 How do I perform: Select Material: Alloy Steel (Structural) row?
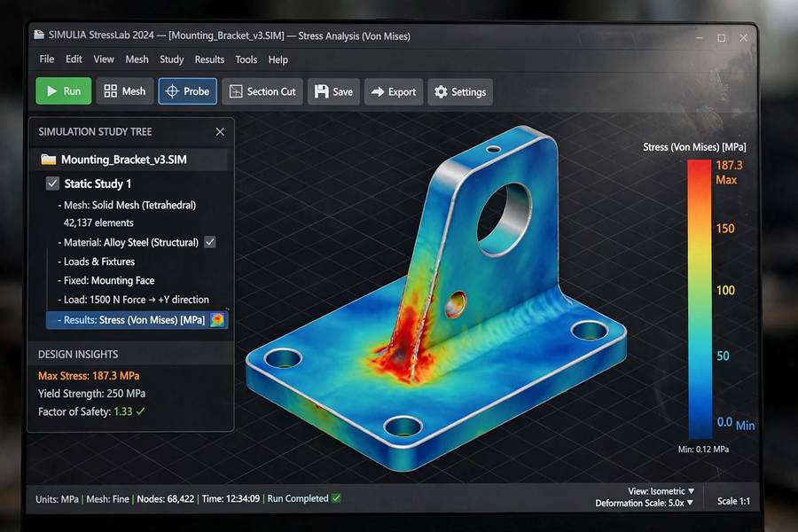pyautogui.click(x=128, y=242)
